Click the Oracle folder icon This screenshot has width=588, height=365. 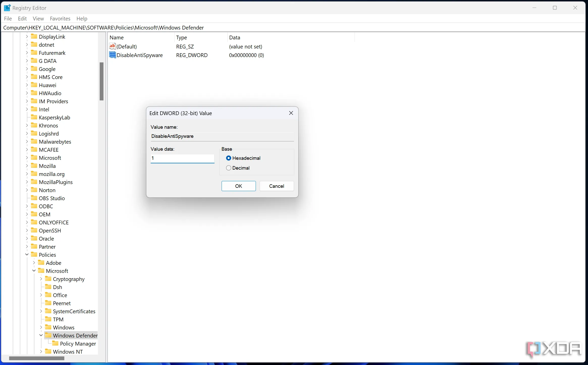point(34,238)
